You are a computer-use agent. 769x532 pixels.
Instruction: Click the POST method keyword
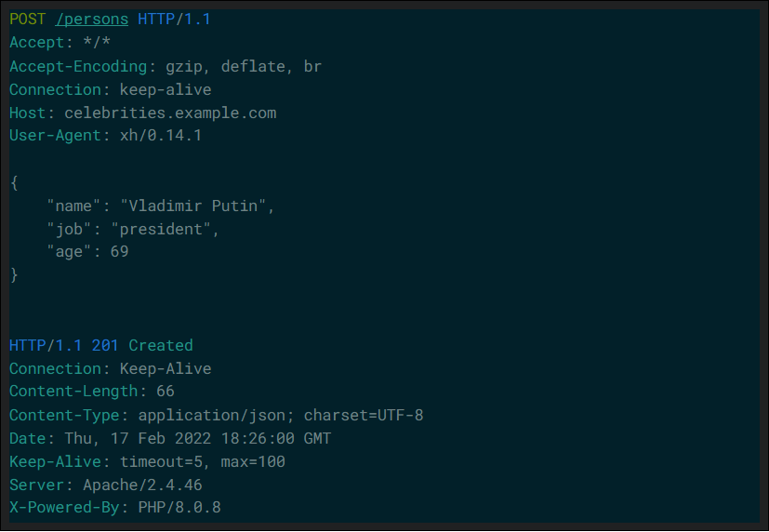coord(28,20)
